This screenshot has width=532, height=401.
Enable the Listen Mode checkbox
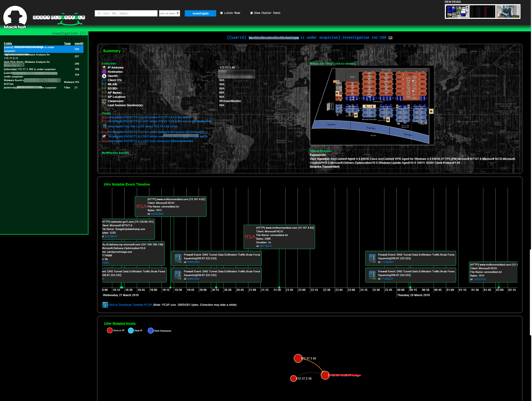coord(222,13)
